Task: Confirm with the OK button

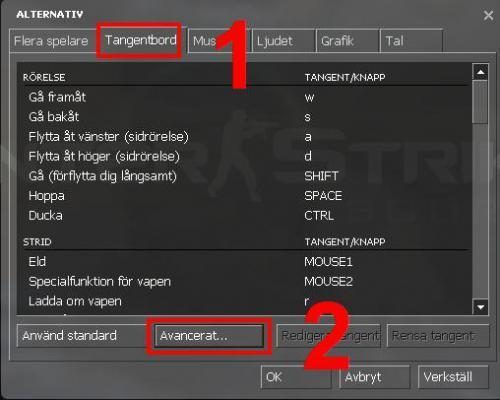Action: pos(296,377)
